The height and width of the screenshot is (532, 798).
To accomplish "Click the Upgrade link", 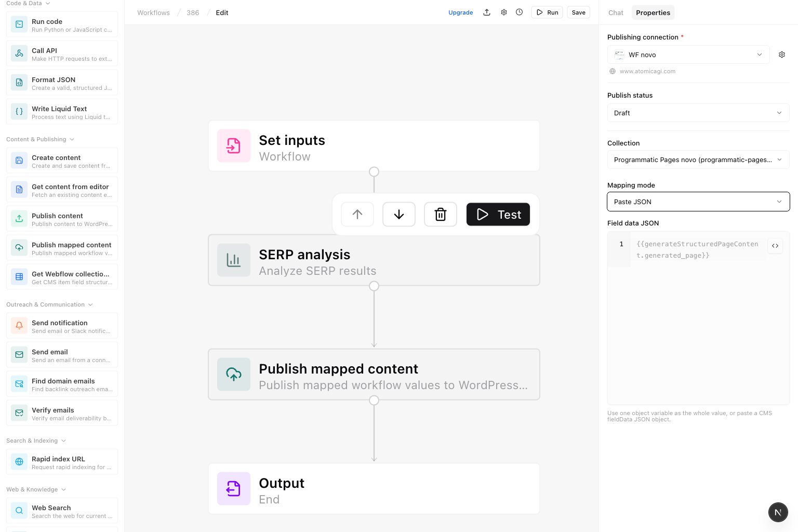I will pyautogui.click(x=460, y=12).
